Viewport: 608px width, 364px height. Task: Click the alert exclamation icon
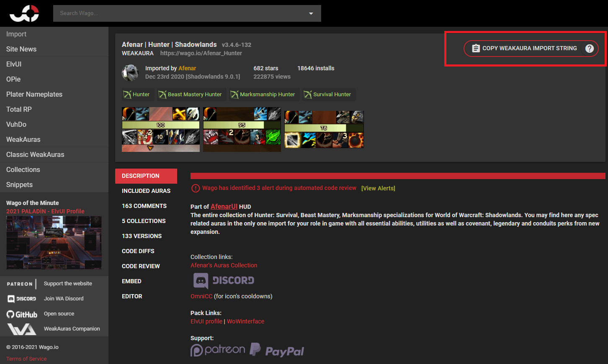(x=195, y=188)
